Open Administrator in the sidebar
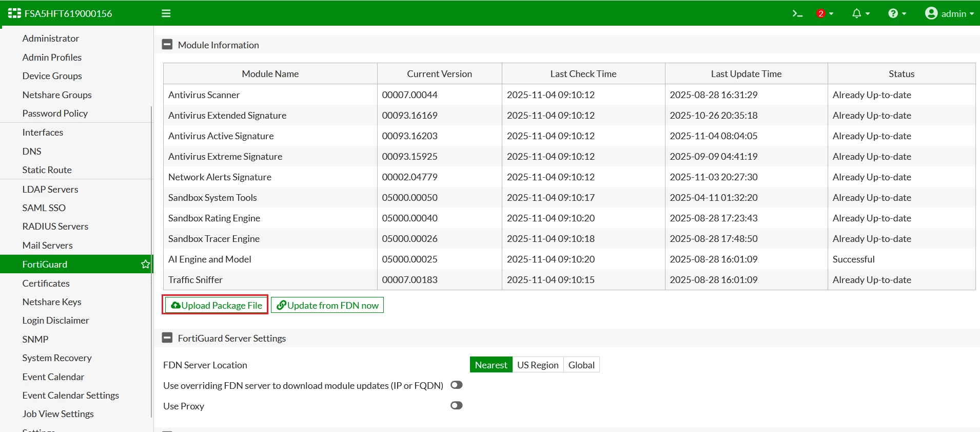Viewport: 980px width, 432px height. click(51, 38)
